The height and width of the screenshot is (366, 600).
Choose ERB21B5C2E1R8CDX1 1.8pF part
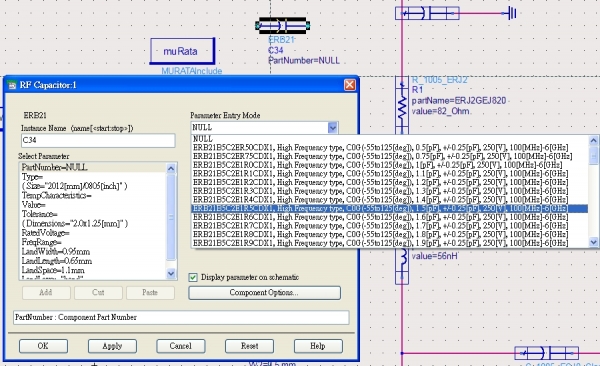click(390, 234)
